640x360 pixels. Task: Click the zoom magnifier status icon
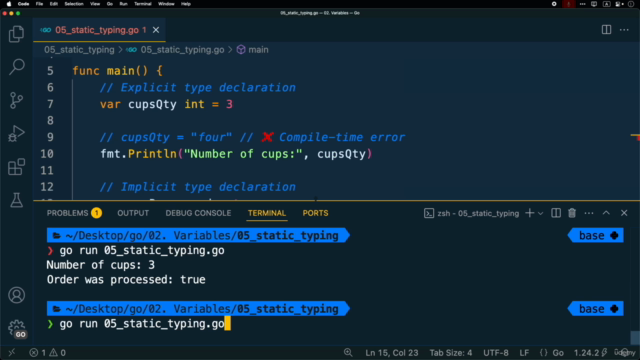tap(348, 352)
